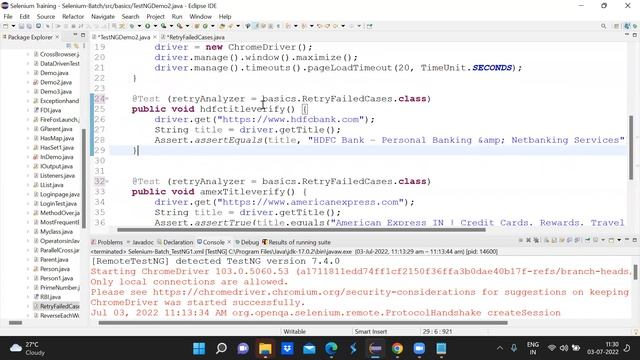Open File Explorer from the taskbar

click(265, 349)
